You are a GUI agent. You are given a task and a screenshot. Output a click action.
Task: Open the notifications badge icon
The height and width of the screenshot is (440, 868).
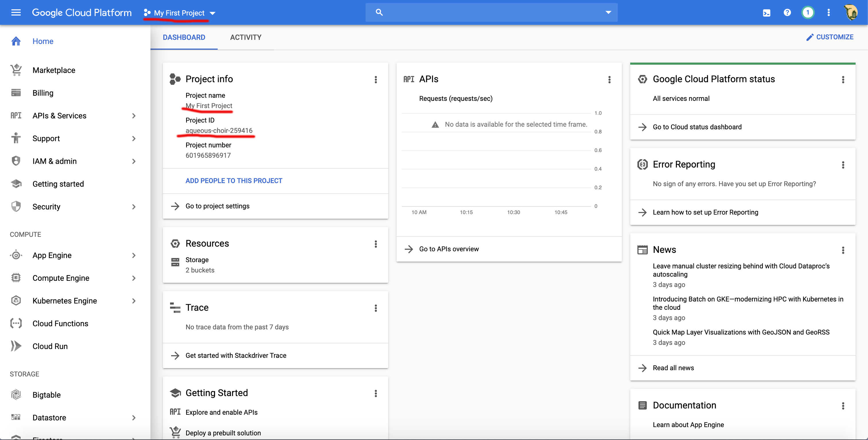[x=807, y=13]
